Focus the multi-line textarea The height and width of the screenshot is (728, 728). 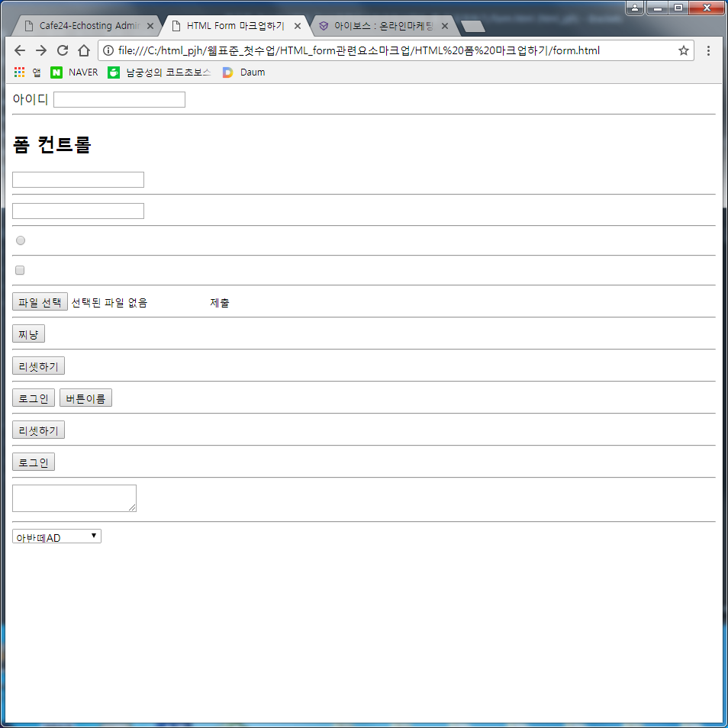74,498
